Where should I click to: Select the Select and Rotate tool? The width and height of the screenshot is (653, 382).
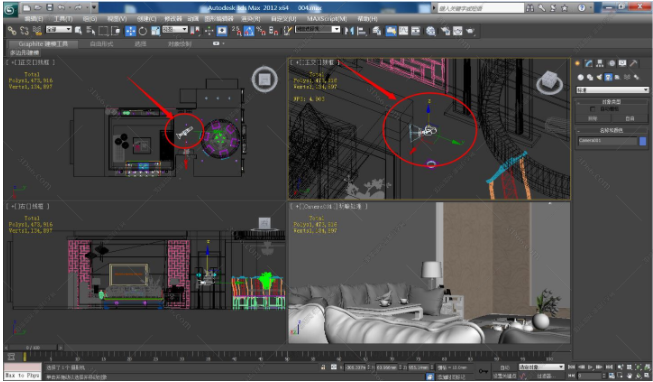click(x=143, y=31)
